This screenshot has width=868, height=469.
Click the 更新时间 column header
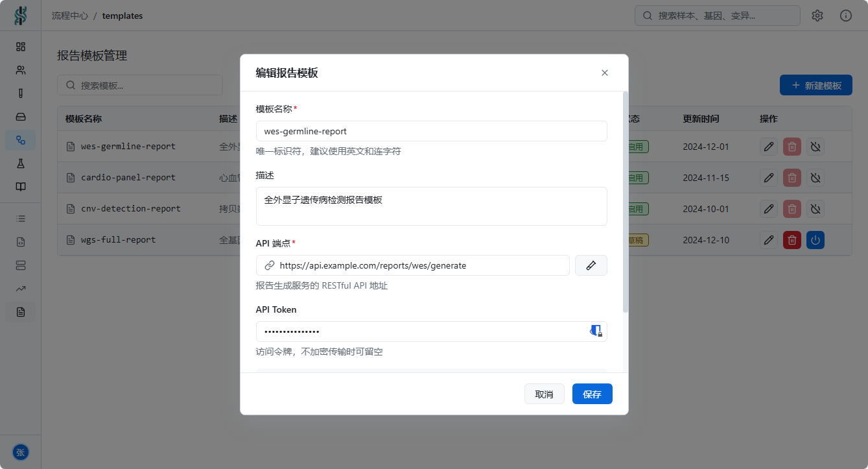coord(701,119)
